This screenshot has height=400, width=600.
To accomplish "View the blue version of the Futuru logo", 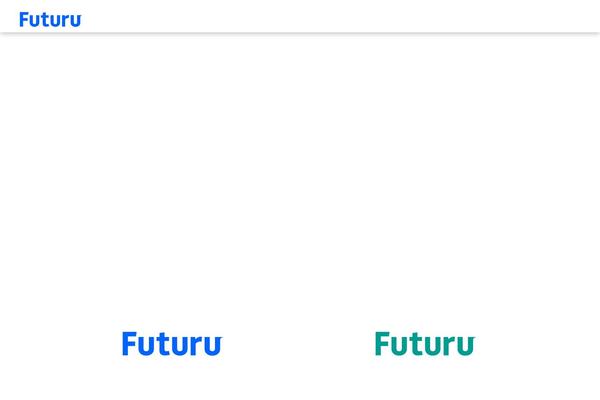I will 172,343.
